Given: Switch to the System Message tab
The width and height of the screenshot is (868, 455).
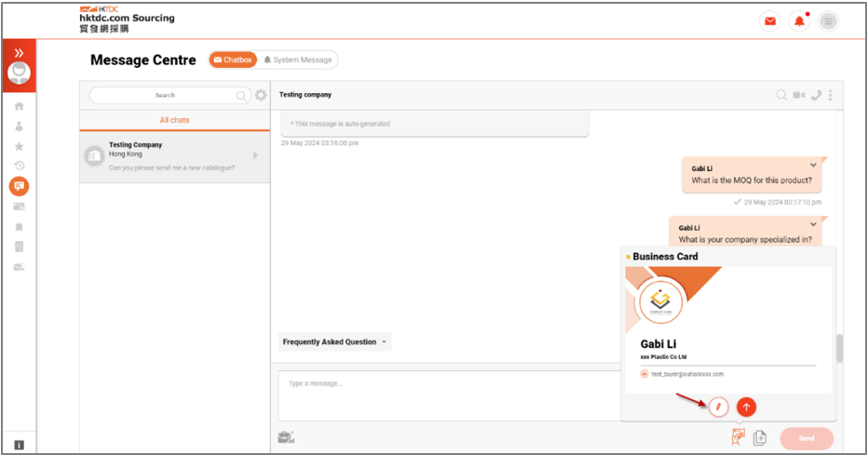Looking at the screenshot, I should pos(298,60).
